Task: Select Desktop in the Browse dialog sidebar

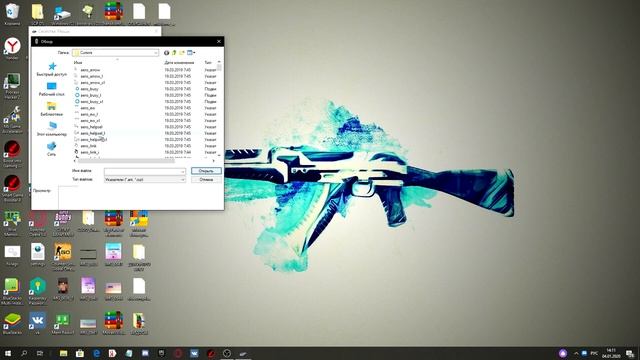Action: pos(51,89)
